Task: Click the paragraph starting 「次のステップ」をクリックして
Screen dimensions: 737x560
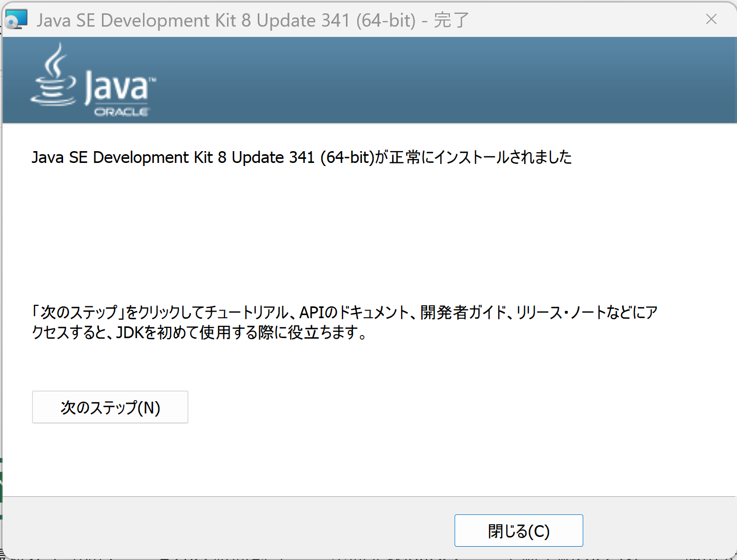Action: 344,322
